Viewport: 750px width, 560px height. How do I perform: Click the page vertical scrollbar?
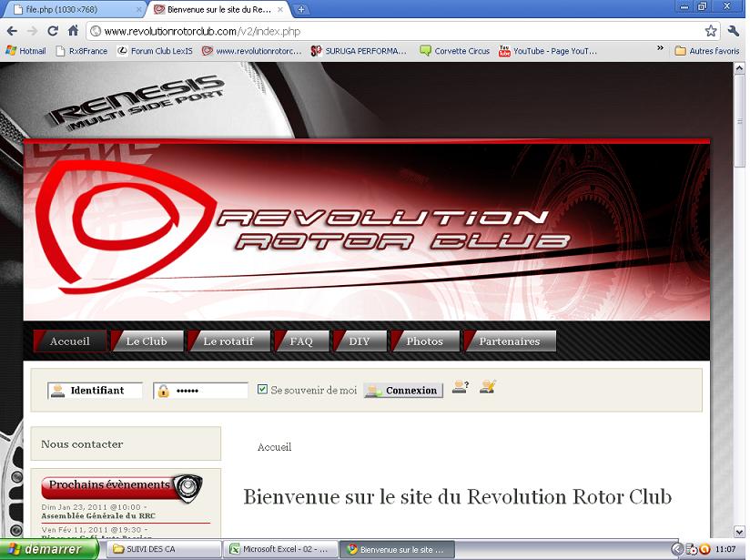(743, 273)
